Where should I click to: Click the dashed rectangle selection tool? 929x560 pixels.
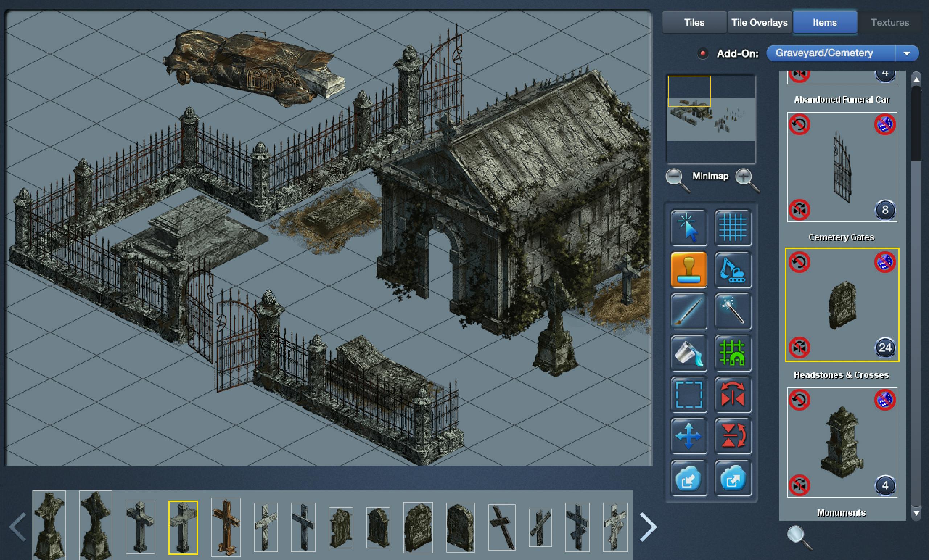(688, 395)
